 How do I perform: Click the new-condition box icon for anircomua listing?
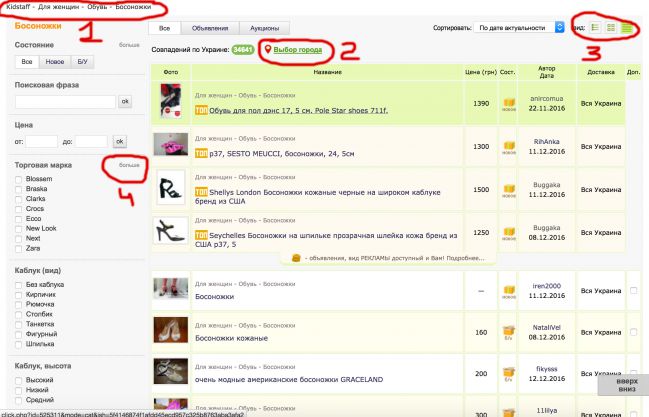coord(508,101)
